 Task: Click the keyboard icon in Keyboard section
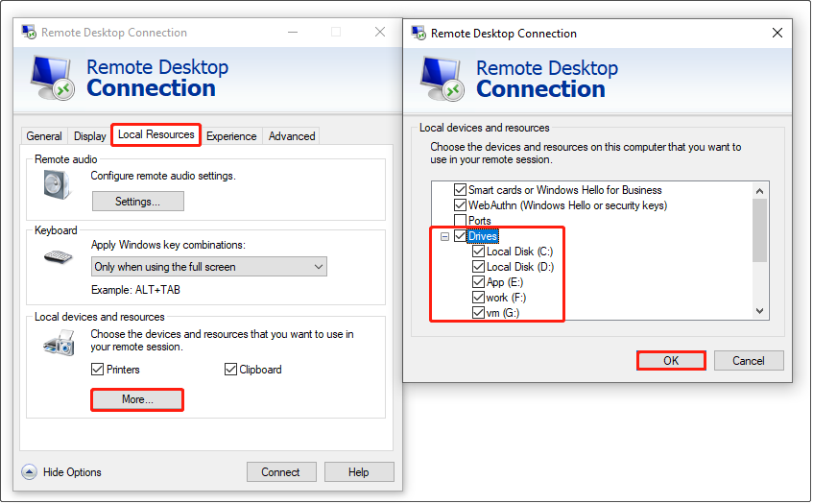coord(58,257)
